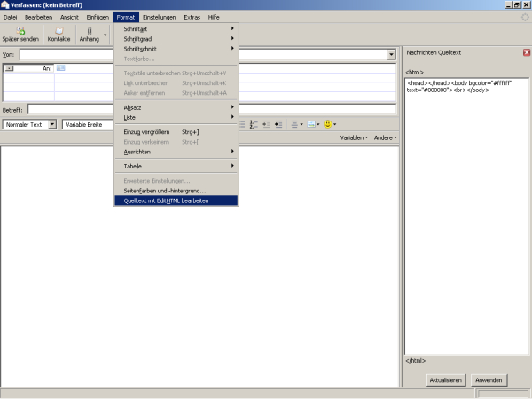
Task: Open the Andere dropdown
Action: (385, 137)
